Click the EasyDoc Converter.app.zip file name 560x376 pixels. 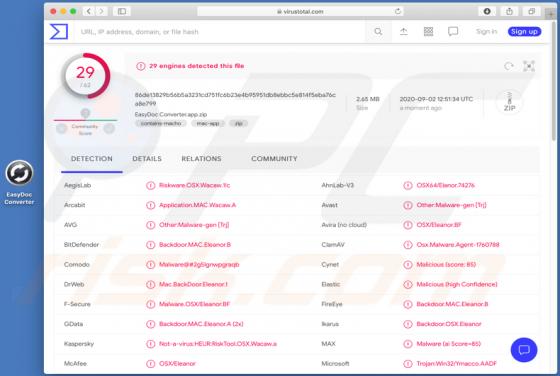pyautogui.click(x=171, y=114)
